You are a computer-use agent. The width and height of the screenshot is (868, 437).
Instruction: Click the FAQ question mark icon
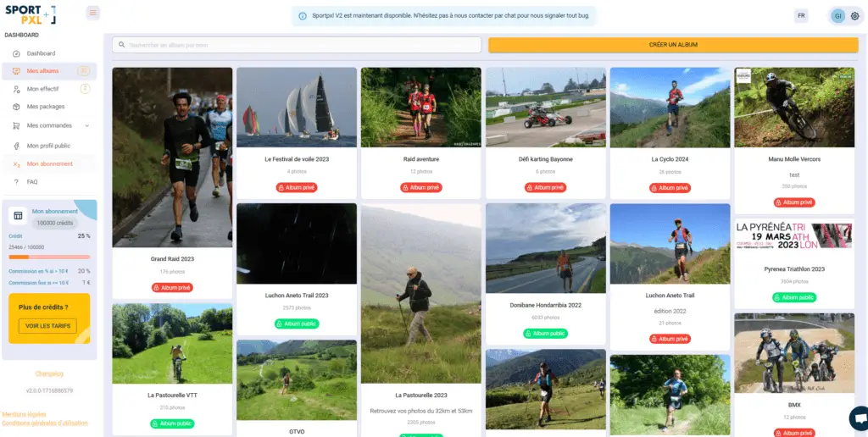pyautogui.click(x=16, y=182)
